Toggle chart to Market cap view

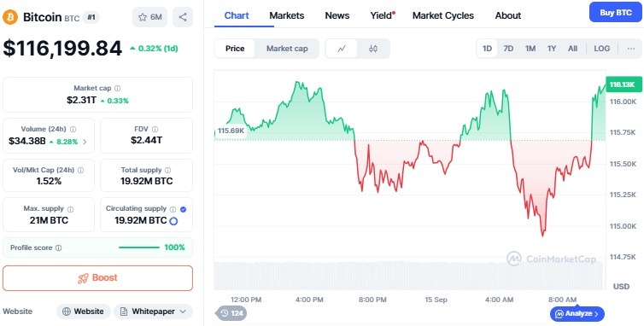pyautogui.click(x=287, y=49)
